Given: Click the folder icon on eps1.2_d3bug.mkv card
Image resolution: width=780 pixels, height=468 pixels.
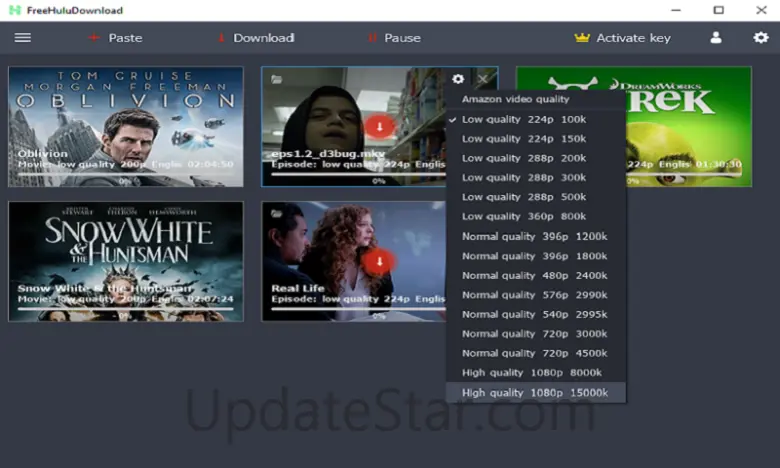Looking at the screenshot, I should click(276, 79).
